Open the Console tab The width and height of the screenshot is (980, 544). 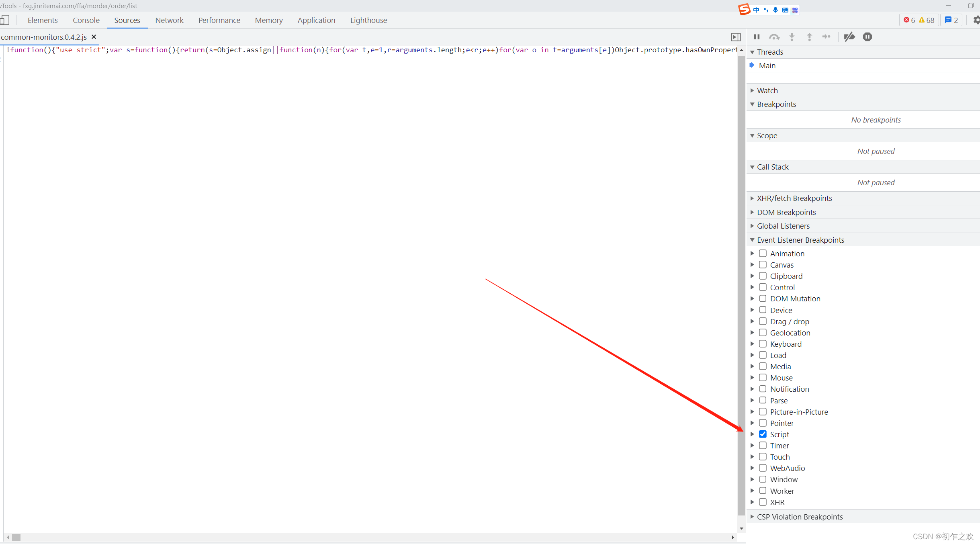[86, 20]
